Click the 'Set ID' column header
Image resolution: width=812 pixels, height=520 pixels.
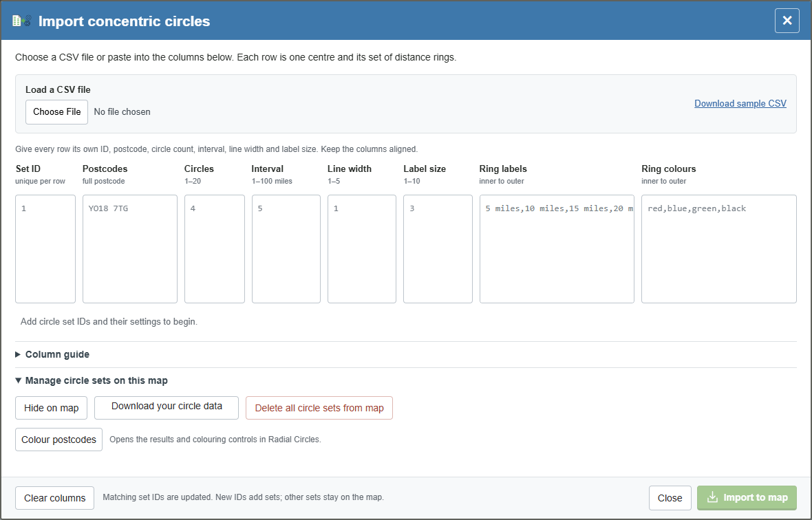click(x=28, y=169)
